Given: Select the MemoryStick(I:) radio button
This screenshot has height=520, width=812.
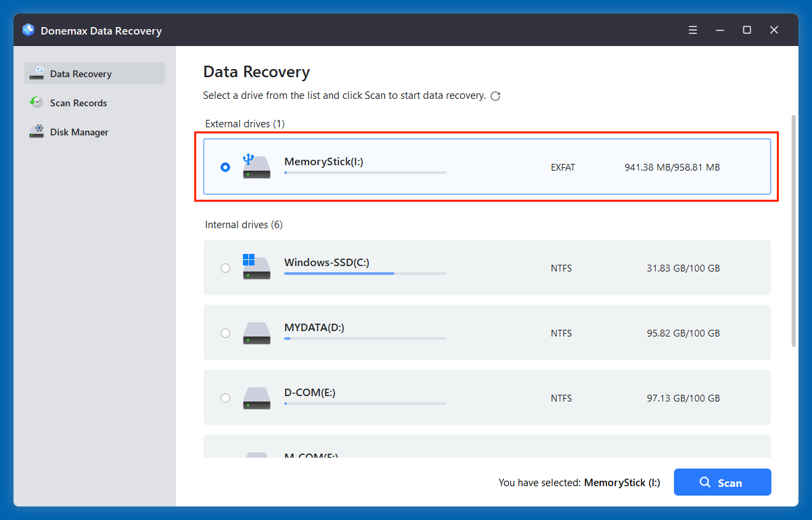Looking at the screenshot, I should (x=225, y=167).
